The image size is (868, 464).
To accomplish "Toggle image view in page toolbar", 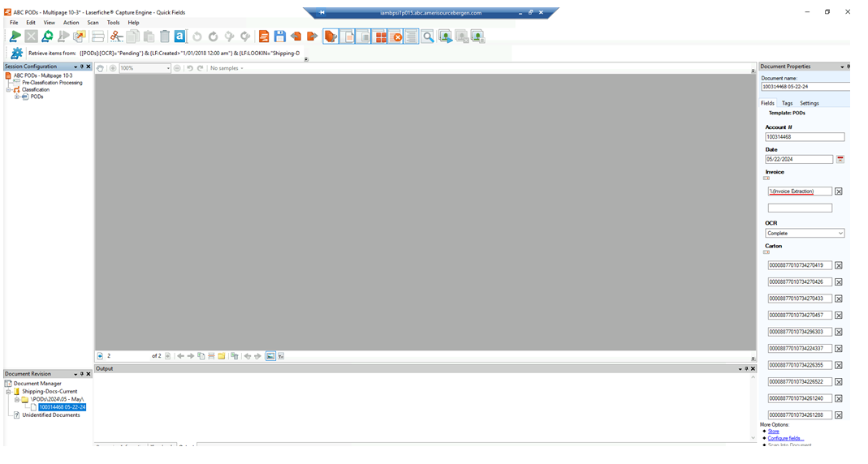I will point(270,356).
